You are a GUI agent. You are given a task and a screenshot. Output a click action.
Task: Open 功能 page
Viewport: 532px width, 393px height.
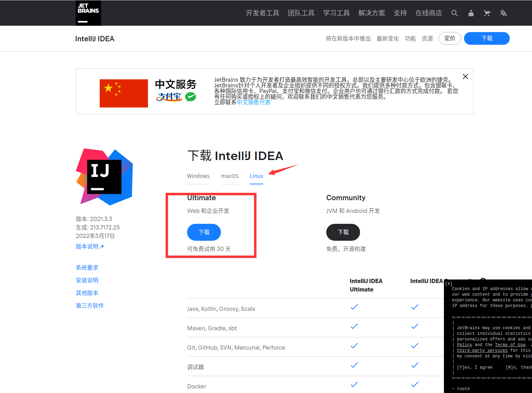[x=410, y=38]
